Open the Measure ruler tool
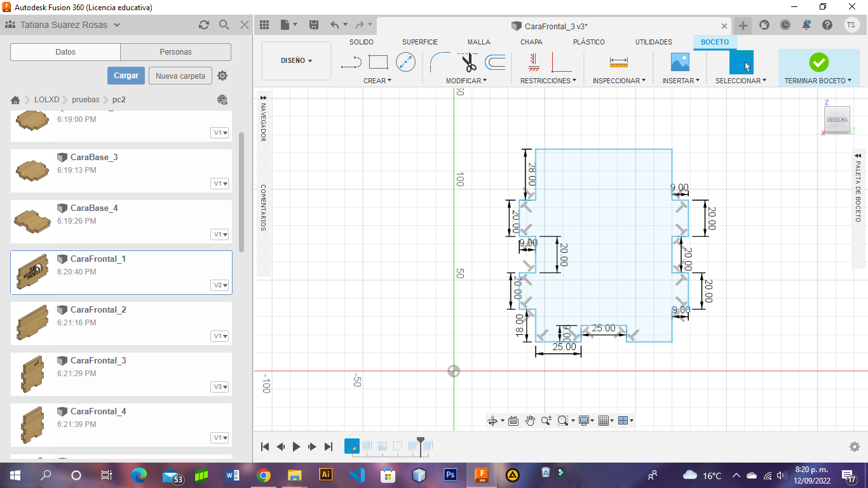The height and width of the screenshot is (488, 868). (x=618, y=62)
